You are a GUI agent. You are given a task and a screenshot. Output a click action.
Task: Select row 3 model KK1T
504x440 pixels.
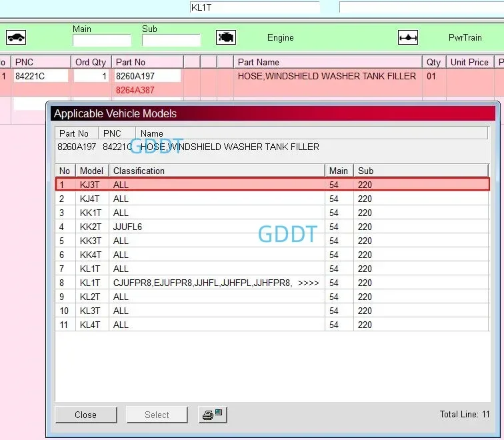(272, 213)
